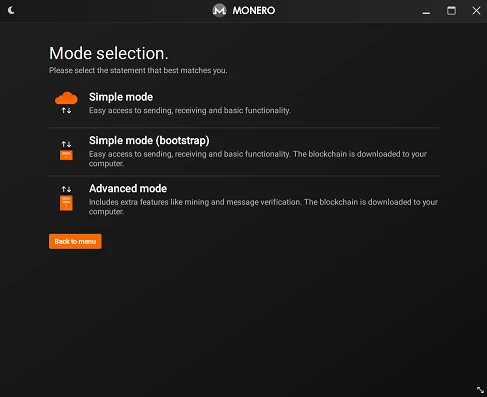Go back with Back to menu button
The height and width of the screenshot is (397, 487).
coord(75,241)
